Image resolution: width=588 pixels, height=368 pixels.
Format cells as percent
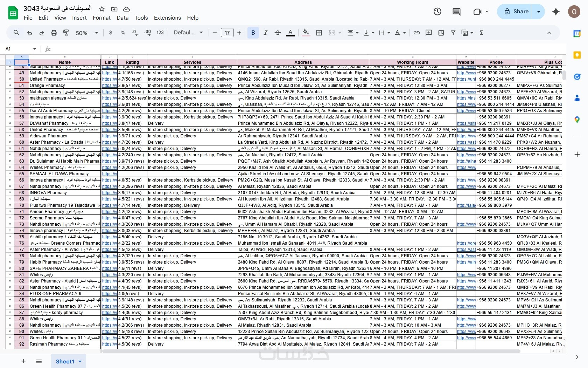click(123, 33)
